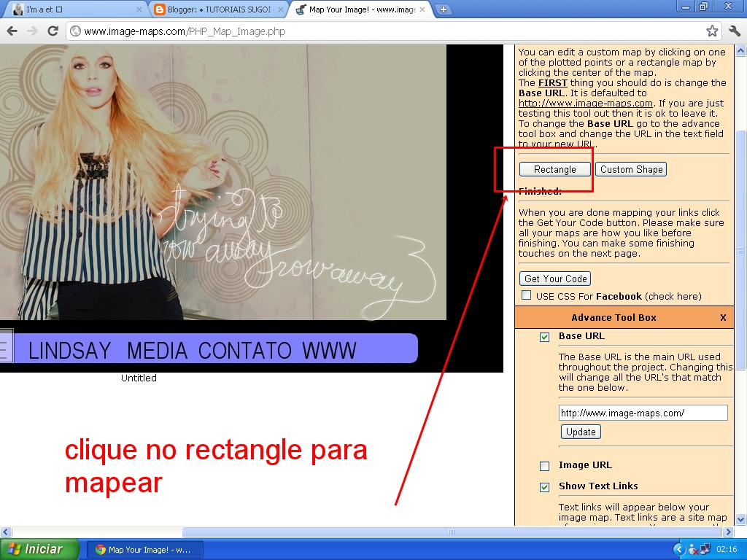Check USE CSS For Facebook
The width and height of the screenshot is (747, 560).
tap(526, 295)
